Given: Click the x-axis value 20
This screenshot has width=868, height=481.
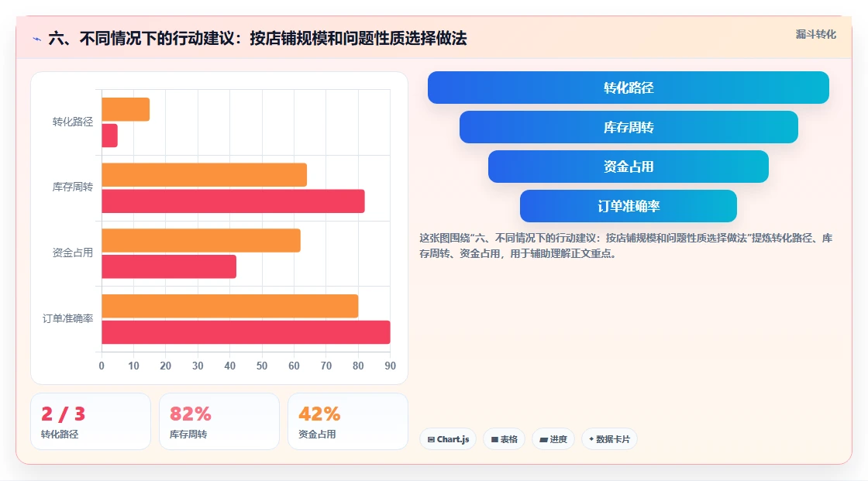Looking at the screenshot, I should point(166,366).
